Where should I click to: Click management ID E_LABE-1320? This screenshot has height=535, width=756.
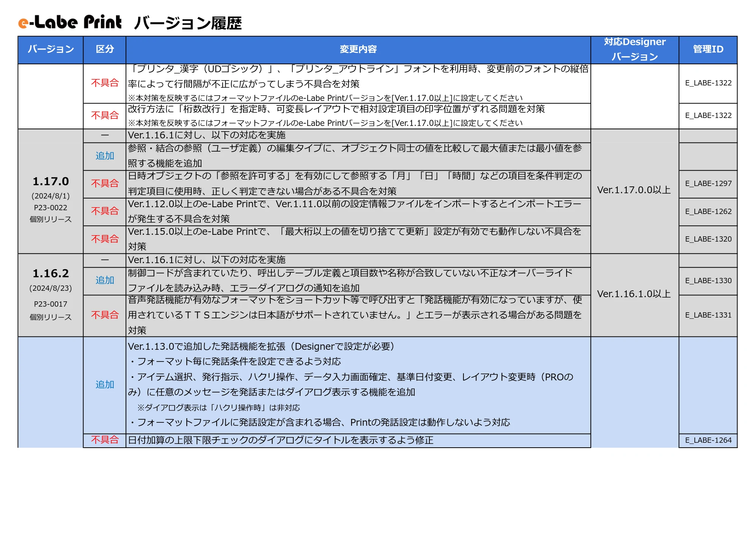pos(708,239)
